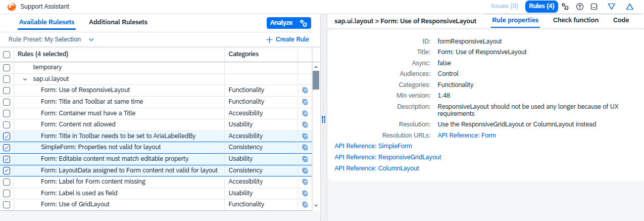Viewport: 644px width, 221px height.
Task: Uncheck 'Form: LayoutData assigned' rule checkbox
Action: tap(7, 170)
